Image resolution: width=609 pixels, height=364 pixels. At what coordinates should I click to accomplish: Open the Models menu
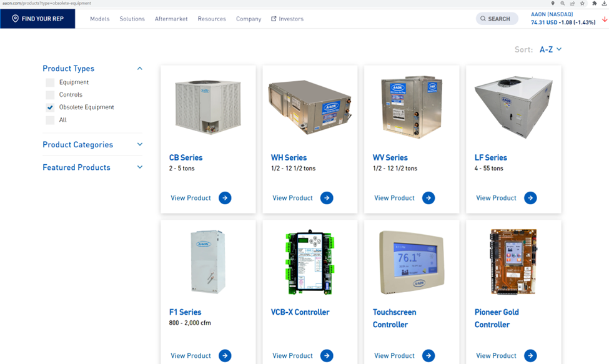click(99, 19)
